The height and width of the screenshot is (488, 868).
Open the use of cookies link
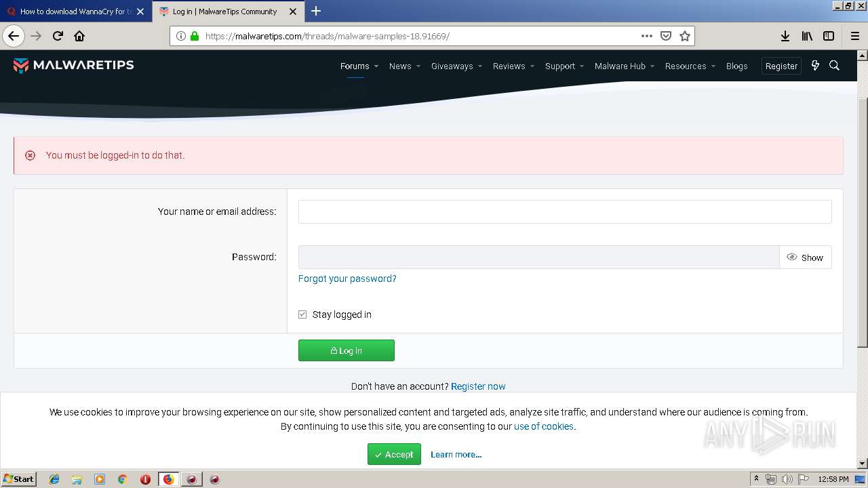[x=544, y=426]
